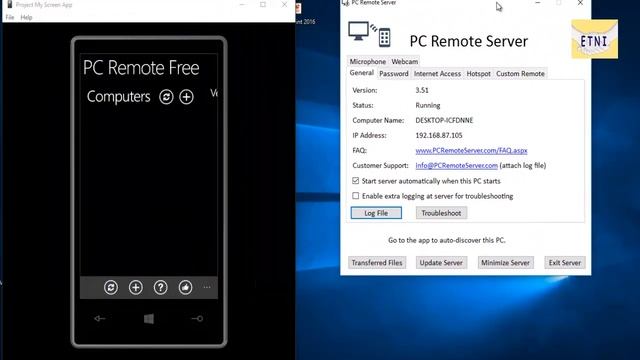Open the app bar more ellipsis

pyautogui.click(x=207, y=287)
